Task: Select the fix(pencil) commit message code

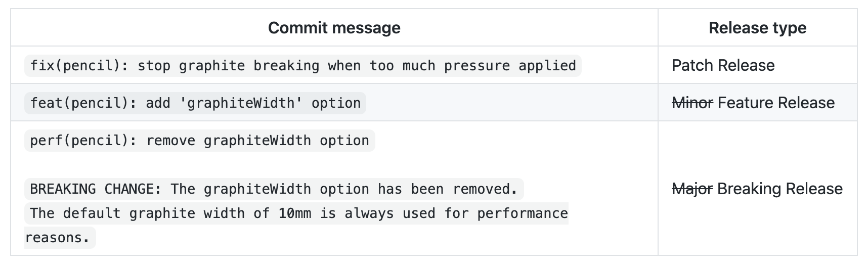Action: coord(303,66)
